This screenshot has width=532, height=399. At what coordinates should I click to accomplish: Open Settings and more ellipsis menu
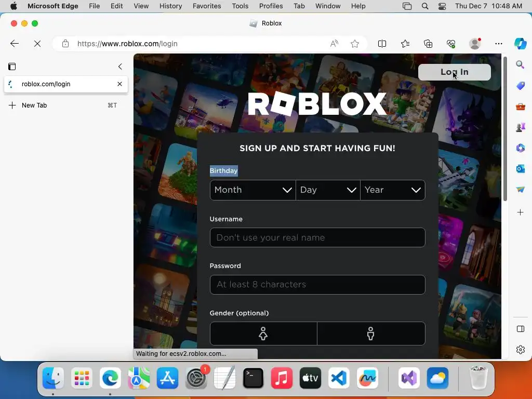(498, 44)
